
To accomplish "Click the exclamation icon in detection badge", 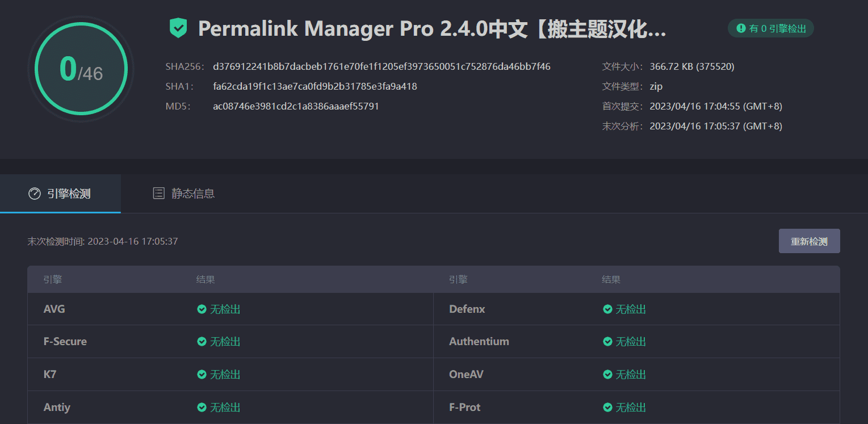I will pyautogui.click(x=741, y=28).
